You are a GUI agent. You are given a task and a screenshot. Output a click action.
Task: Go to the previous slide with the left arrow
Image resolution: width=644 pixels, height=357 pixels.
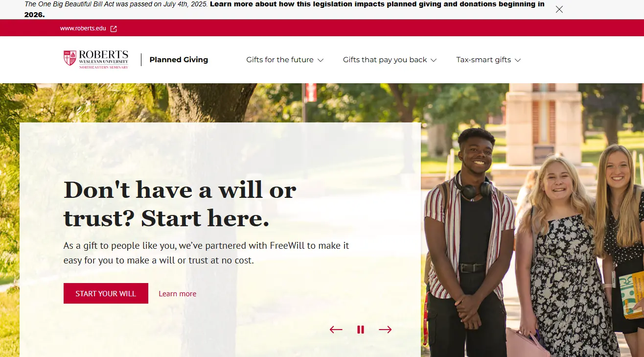[x=336, y=330]
